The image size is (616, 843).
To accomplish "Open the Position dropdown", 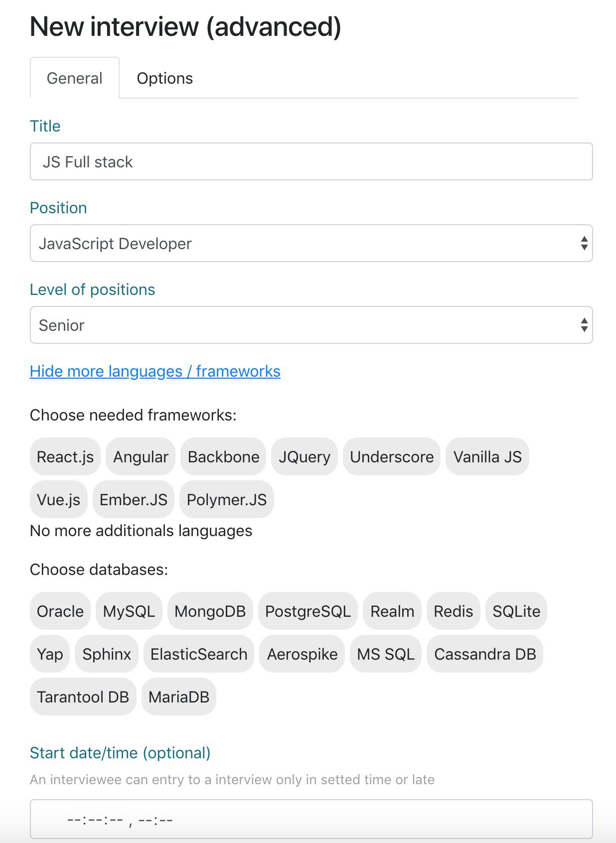I will coord(311,243).
